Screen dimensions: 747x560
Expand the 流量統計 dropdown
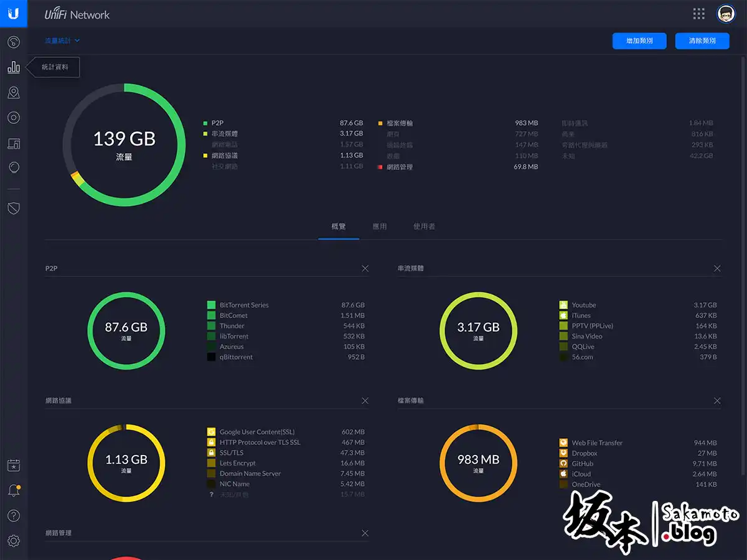(62, 41)
